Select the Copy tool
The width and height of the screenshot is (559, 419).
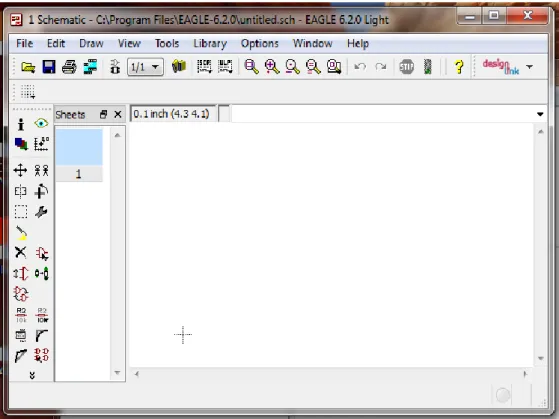[41, 170]
